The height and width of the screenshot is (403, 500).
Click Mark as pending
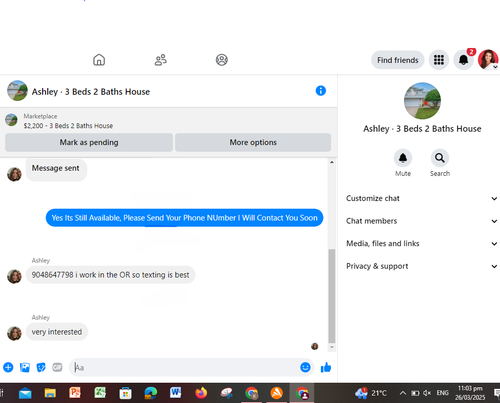(x=89, y=142)
